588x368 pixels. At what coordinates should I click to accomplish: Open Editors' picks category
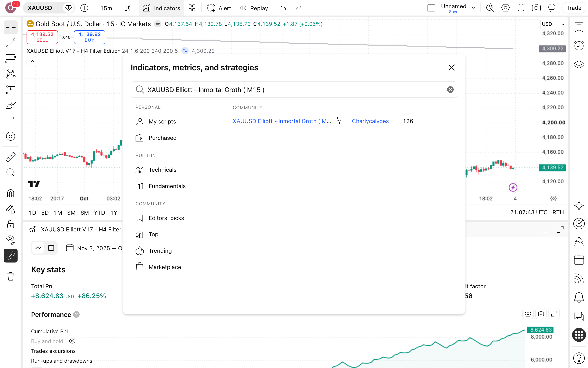tap(160, 218)
